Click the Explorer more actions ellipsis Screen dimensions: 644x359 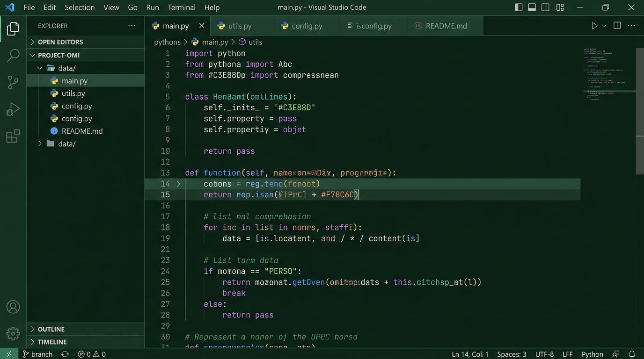click(132, 26)
